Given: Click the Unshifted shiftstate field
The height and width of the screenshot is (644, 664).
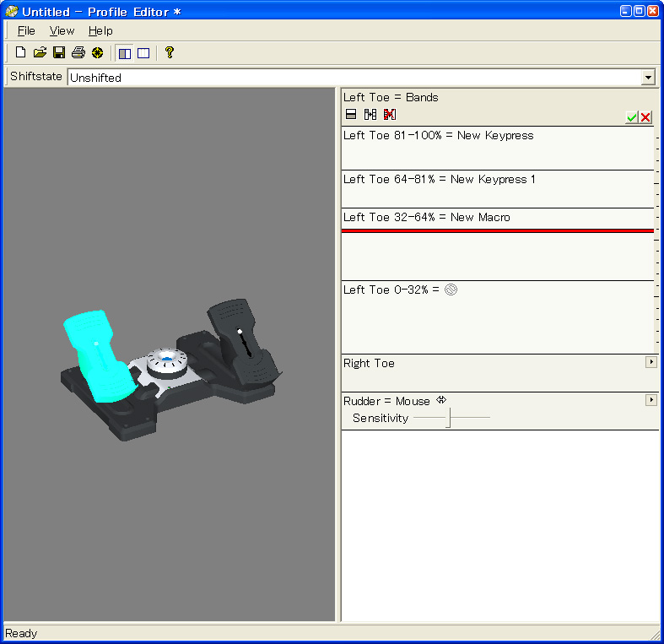Looking at the screenshot, I should coord(354,78).
